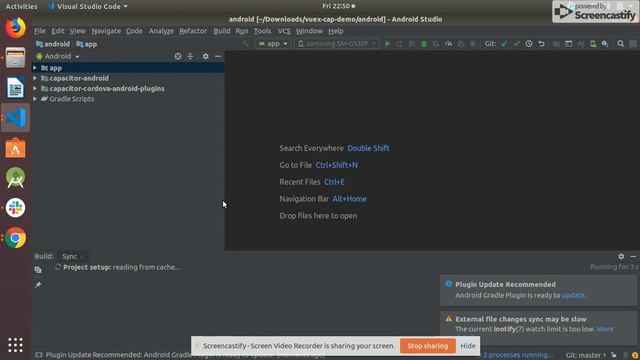
Task: Click the Make Project hammer icon
Action: click(245, 44)
